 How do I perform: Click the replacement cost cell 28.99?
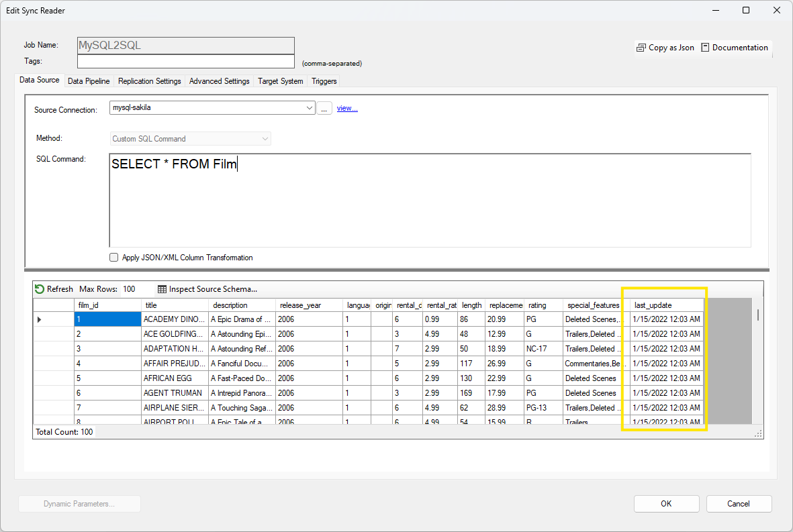click(x=504, y=407)
